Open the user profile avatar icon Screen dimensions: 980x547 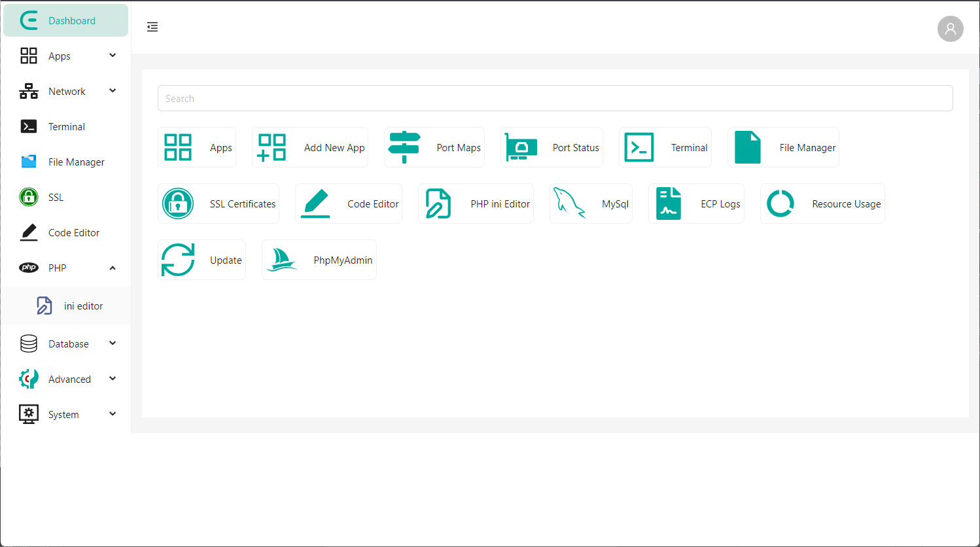pyautogui.click(x=950, y=29)
